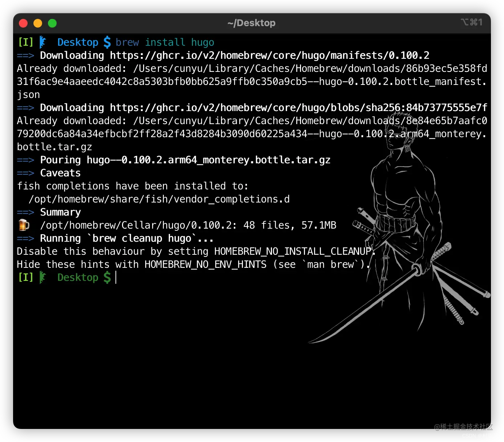
Task: Click the manifests/0.100.2 download URL
Action: click(x=270, y=56)
